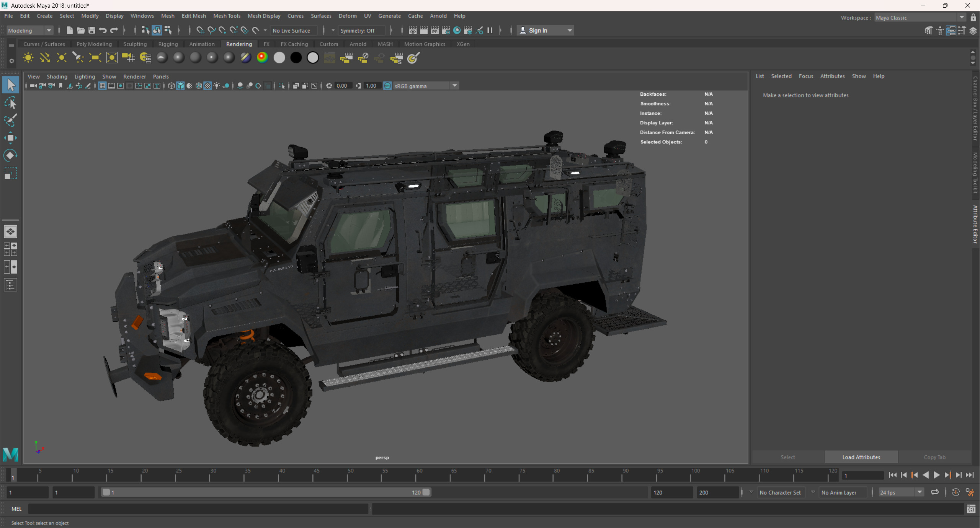Activate the Lasso select tool
Screen dimensions: 980x528
[x=10, y=103]
